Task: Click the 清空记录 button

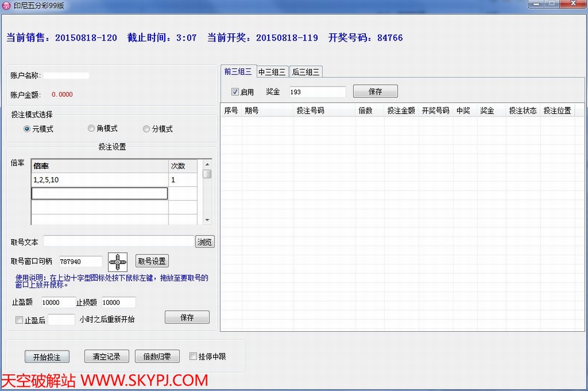Action: coord(107,357)
